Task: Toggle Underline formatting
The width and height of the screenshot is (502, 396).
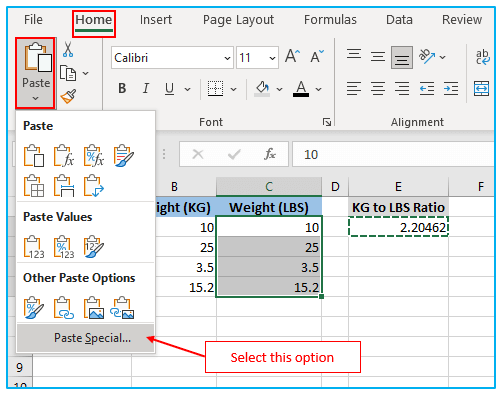Action: click(169, 88)
